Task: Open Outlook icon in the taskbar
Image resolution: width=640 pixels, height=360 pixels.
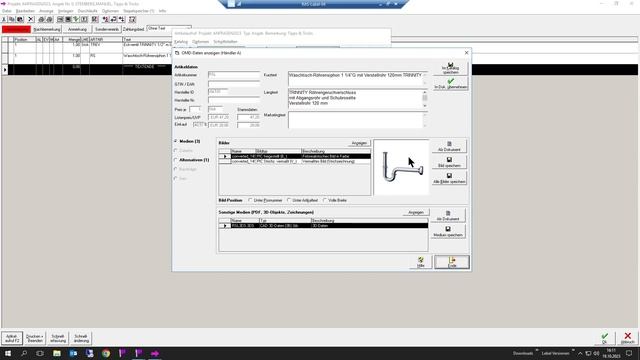Action: (x=73, y=353)
